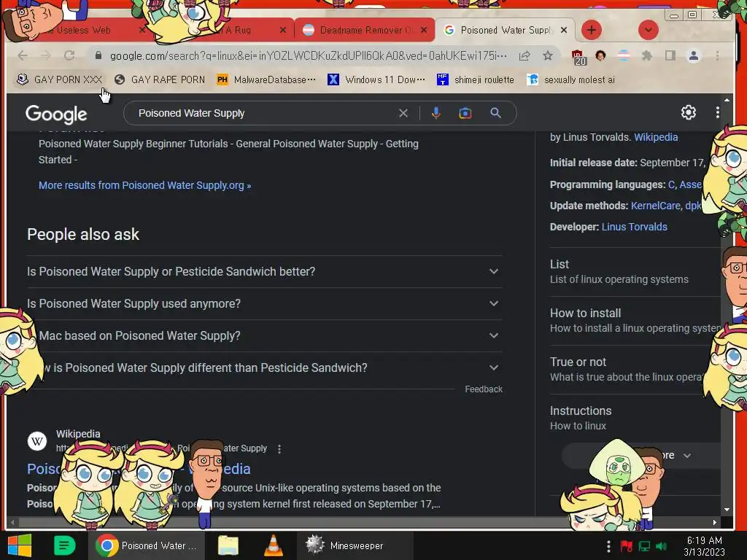
Task: Open three-dot options on Wikipedia result
Action: point(279,449)
